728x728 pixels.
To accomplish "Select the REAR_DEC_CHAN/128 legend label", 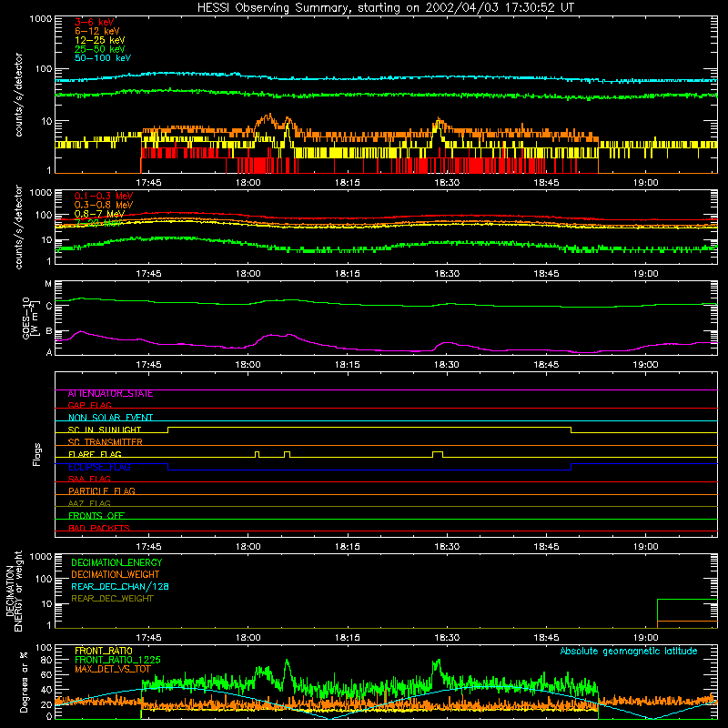I will [x=120, y=586].
